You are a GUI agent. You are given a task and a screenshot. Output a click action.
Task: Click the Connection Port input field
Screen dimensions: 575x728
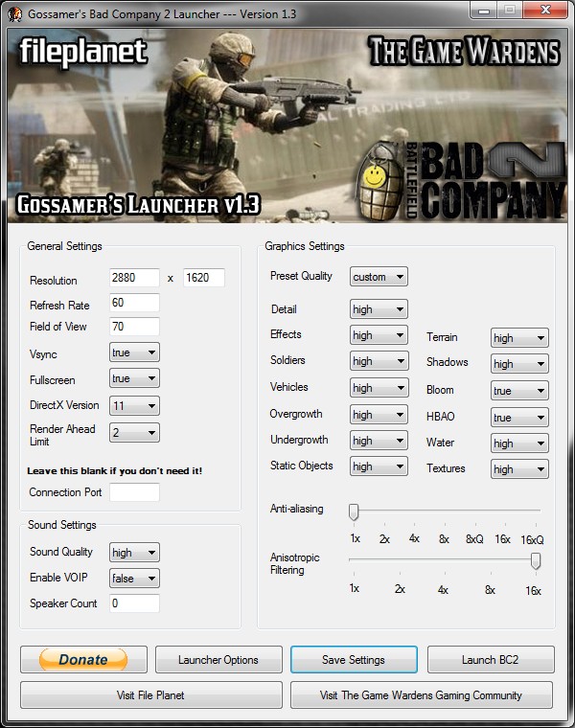point(134,492)
